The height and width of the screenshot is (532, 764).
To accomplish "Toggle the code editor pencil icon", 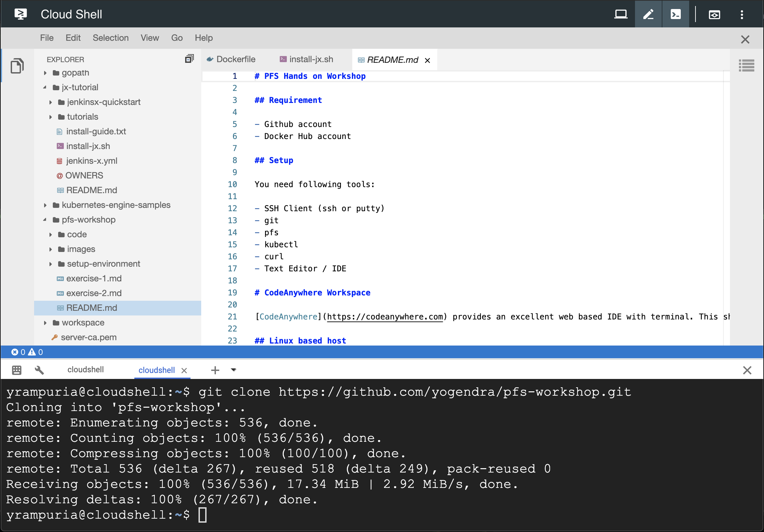I will [x=648, y=14].
